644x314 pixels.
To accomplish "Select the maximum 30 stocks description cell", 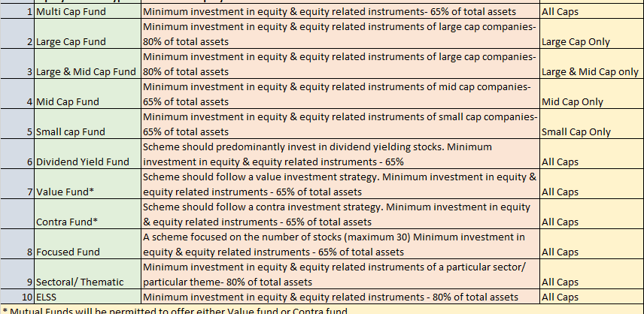I will (x=341, y=244).
